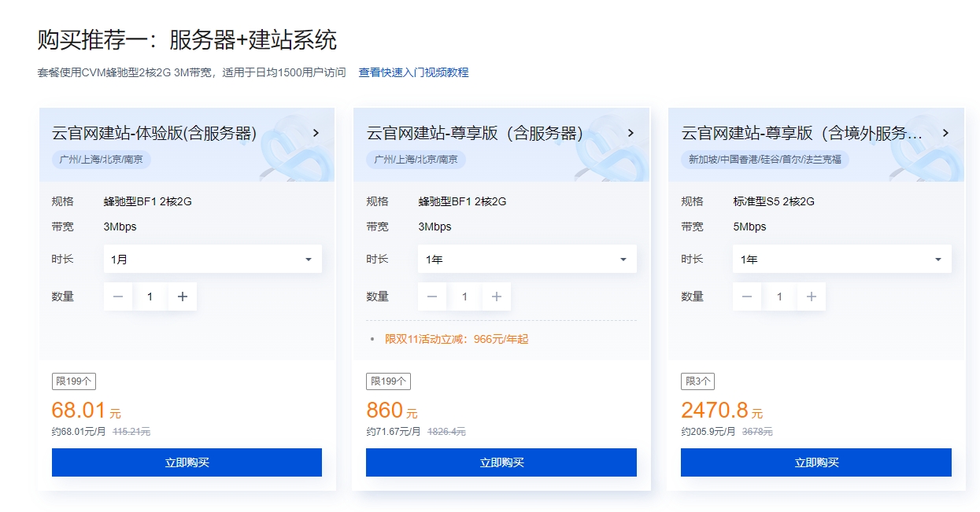Viewport: 980px width, 512px height.
Task: Decrease quantity on the 尊享版 card
Action: click(x=431, y=297)
